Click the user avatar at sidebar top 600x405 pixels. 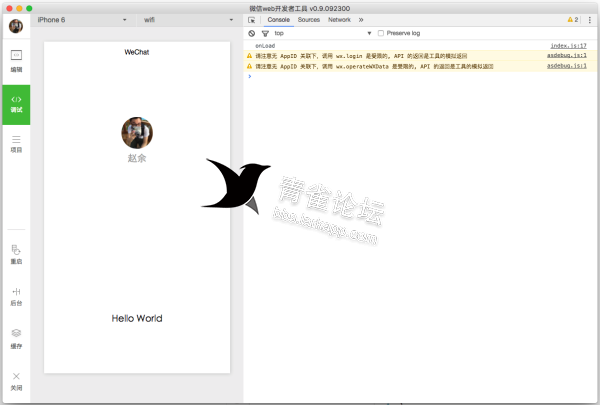(x=16, y=26)
